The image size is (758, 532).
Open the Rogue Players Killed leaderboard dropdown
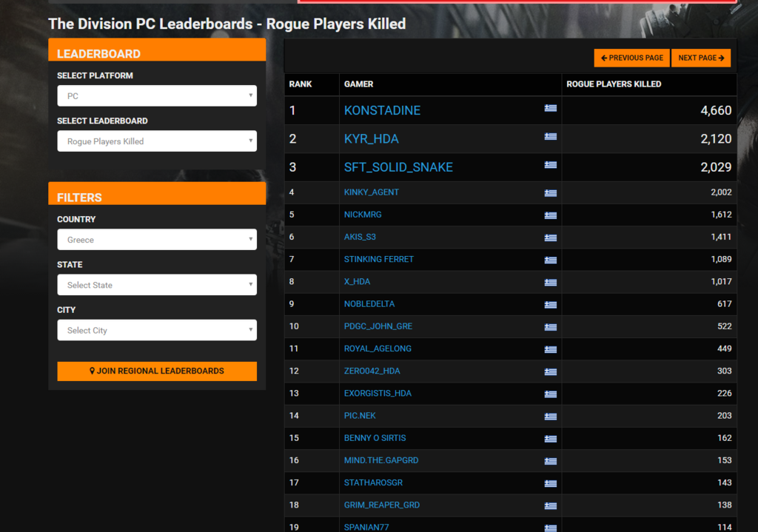(157, 141)
